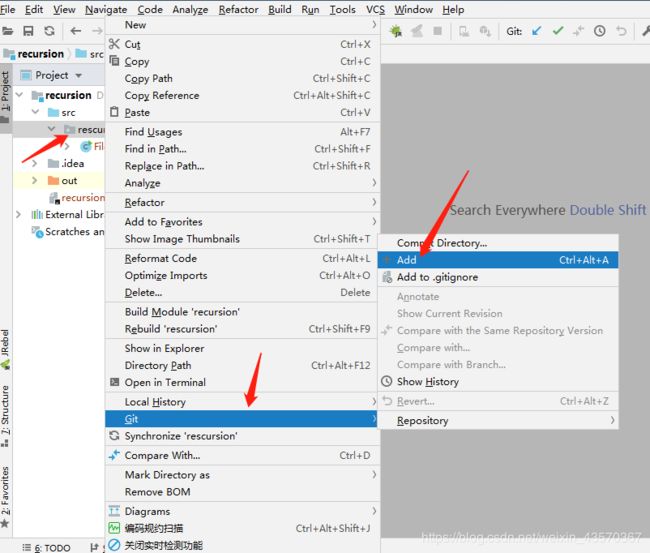Open the TODO tool window tab
650x553 pixels.
[46, 547]
